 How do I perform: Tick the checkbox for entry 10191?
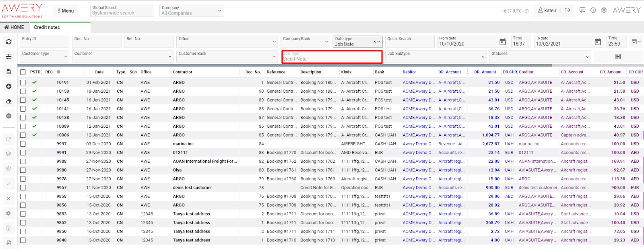point(23,83)
